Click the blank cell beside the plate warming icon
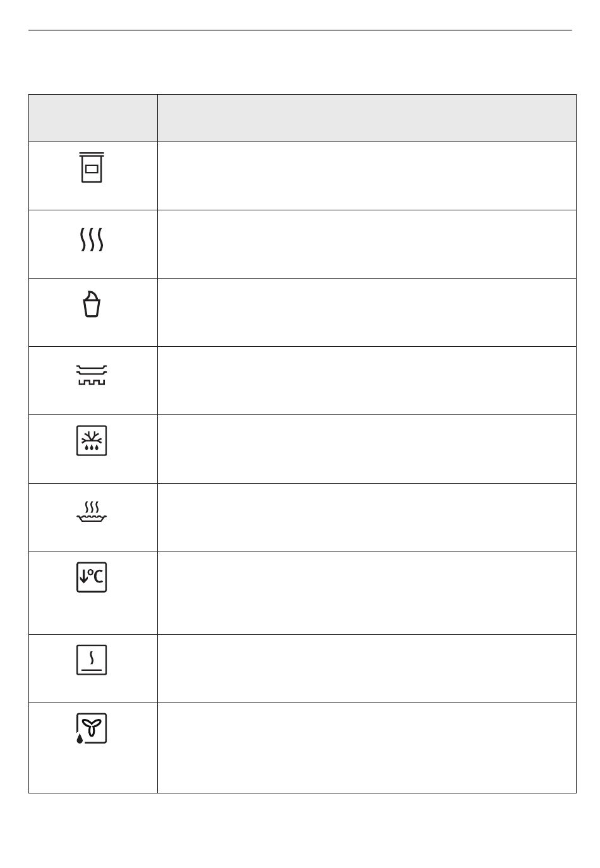Screen dimensions: 600x868 pos(367,381)
